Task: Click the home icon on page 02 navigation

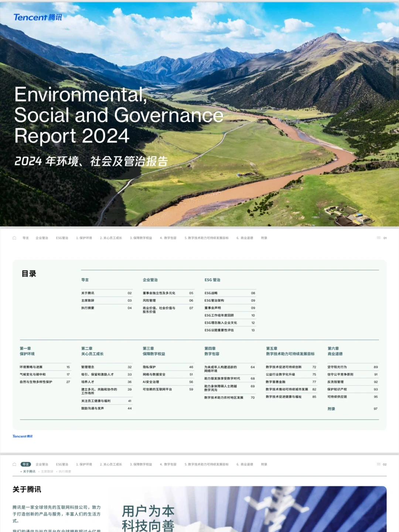Action: [x=14, y=464]
